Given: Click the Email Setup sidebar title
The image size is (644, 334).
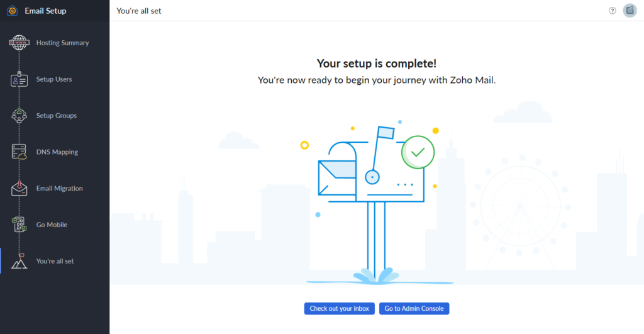Looking at the screenshot, I should point(45,11).
